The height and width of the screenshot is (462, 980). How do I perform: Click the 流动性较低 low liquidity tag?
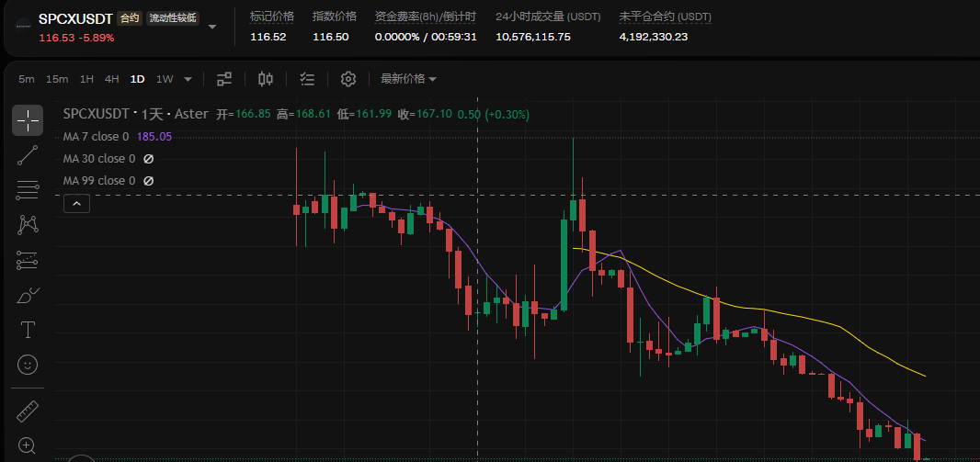coord(173,18)
